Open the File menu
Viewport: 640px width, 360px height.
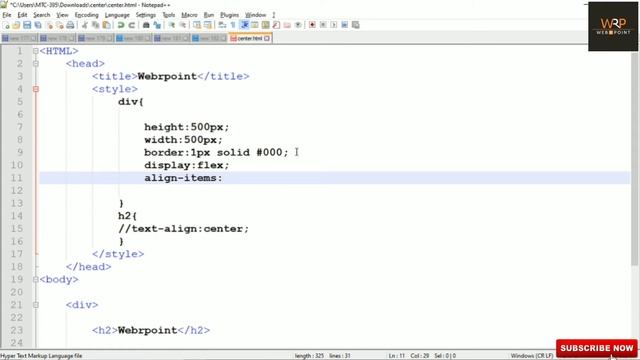pyautogui.click(x=7, y=15)
